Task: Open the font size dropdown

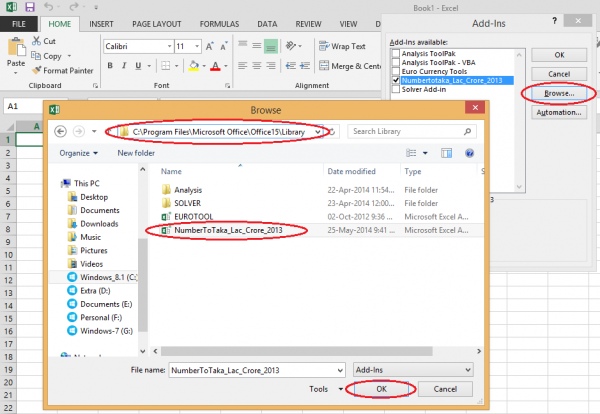Action: 197,46
